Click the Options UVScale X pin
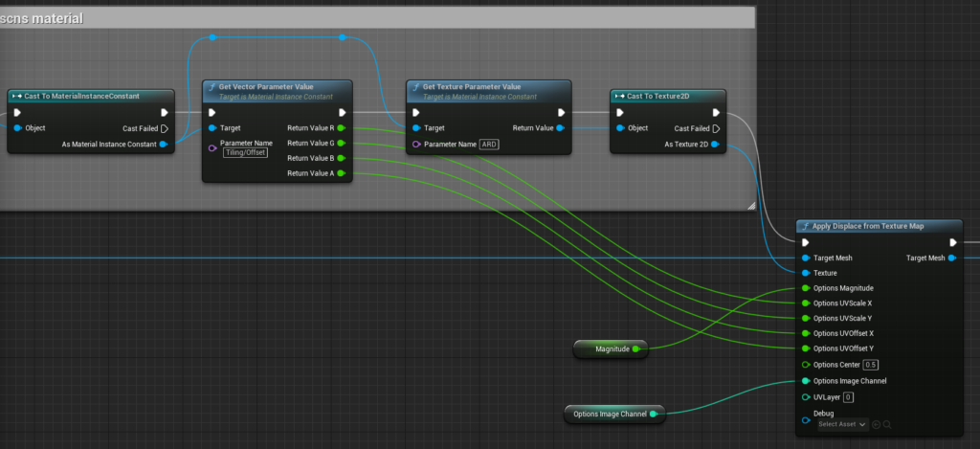This screenshot has height=449, width=980. click(806, 303)
